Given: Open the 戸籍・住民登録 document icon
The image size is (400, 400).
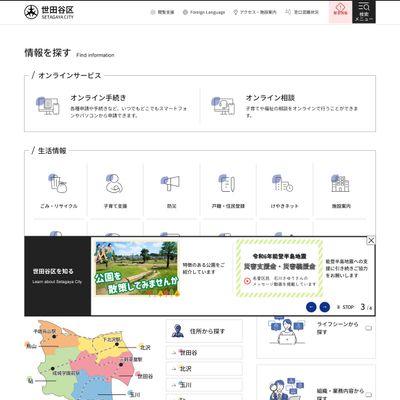Looking at the screenshot, I should 228,184.
